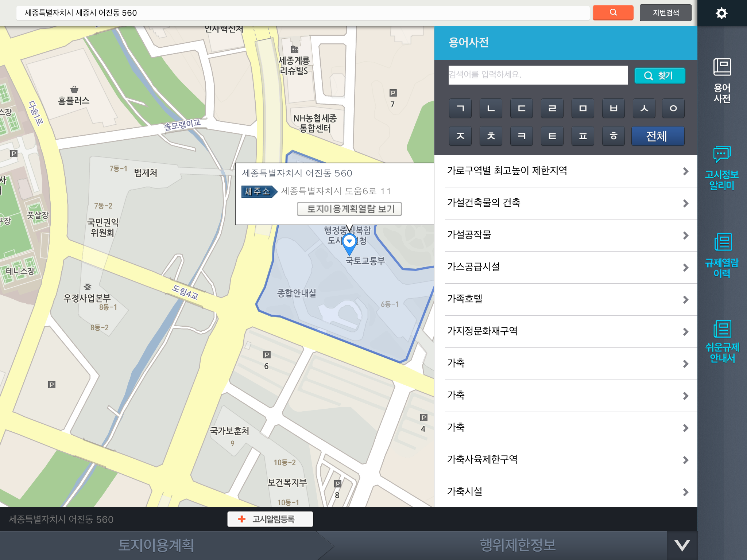Filter glossary by consonant ㅂ
This screenshot has height=560, width=747.
614,108
